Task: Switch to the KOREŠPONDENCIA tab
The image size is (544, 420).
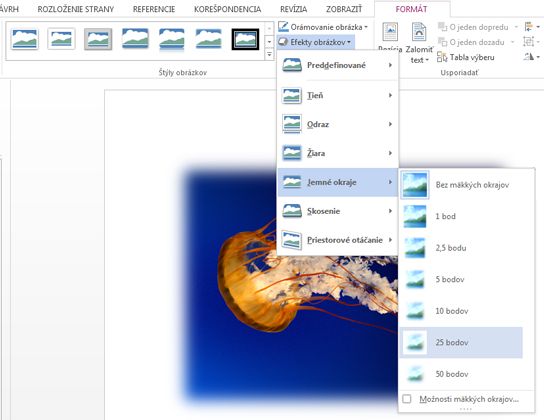Action: coord(227,9)
